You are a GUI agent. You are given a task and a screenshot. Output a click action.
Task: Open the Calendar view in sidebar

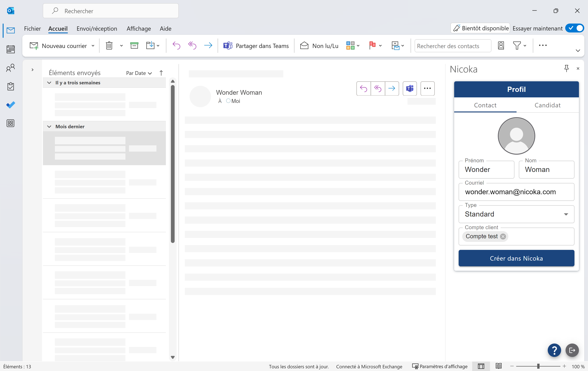(11, 49)
